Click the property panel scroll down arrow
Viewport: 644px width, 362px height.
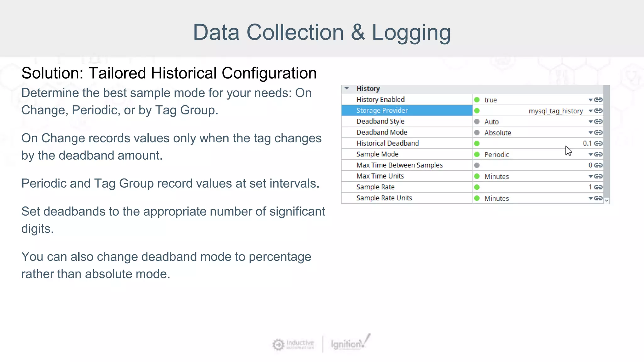coord(607,200)
